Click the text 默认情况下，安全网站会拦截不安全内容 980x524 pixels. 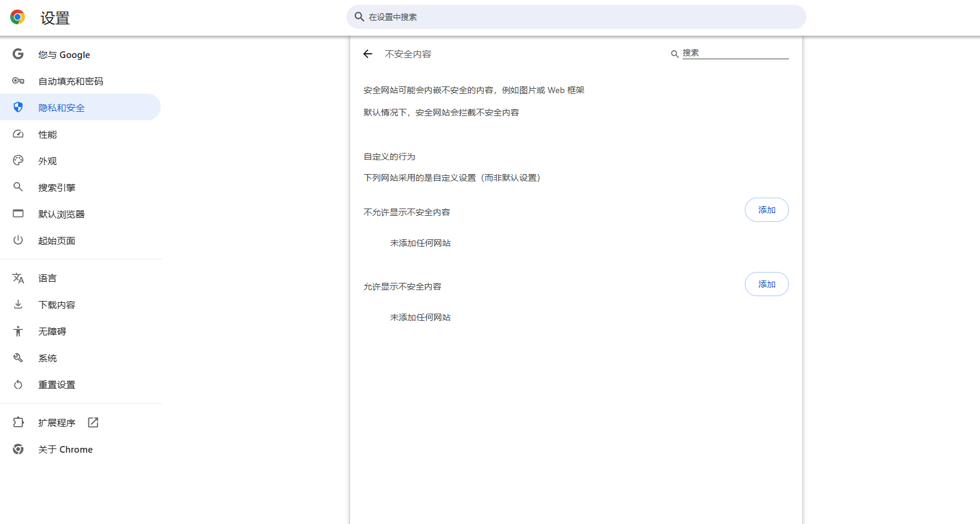pos(441,112)
